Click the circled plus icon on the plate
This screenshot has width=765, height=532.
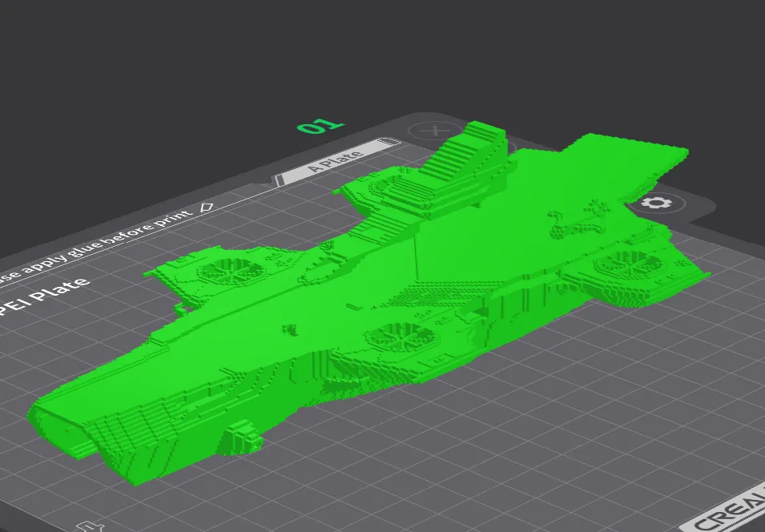click(x=434, y=131)
